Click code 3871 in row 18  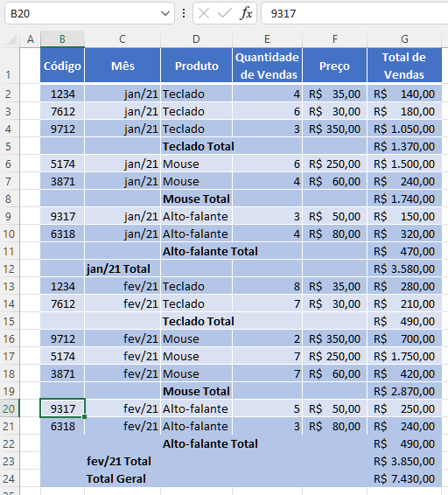pyautogui.click(x=62, y=373)
